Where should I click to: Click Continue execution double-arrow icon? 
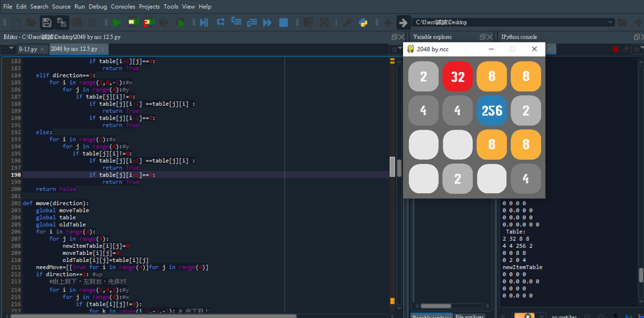coord(267,22)
